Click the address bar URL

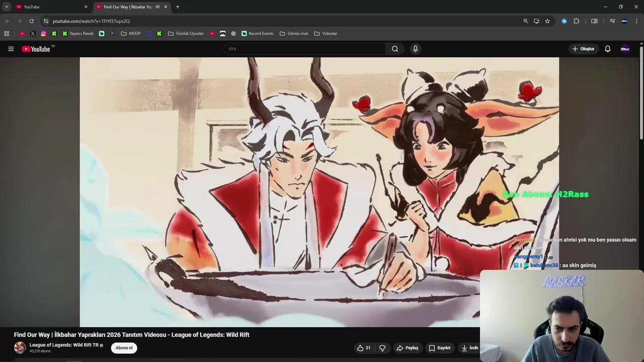click(x=91, y=21)
